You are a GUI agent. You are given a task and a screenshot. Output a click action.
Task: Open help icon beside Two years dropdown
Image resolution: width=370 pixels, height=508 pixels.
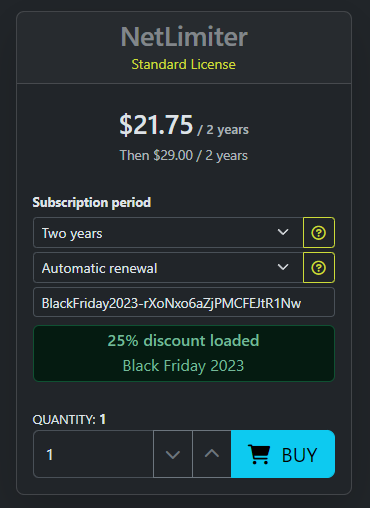tap(319, 233)
